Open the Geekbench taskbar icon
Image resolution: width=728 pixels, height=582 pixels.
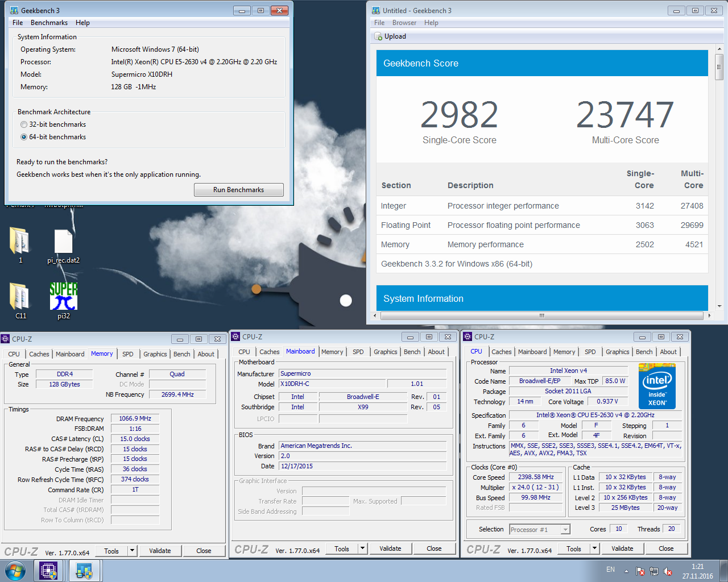pyautogui.click(x=85, y=571)
